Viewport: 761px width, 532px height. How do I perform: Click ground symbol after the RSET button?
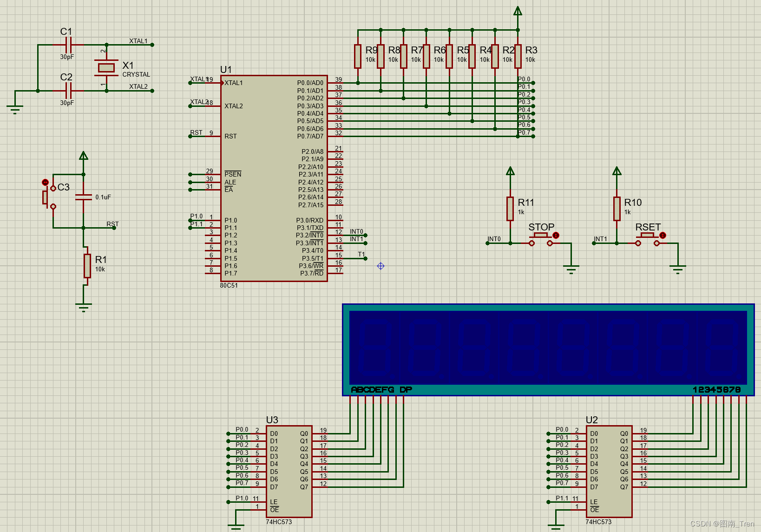[x=677, y=269]
